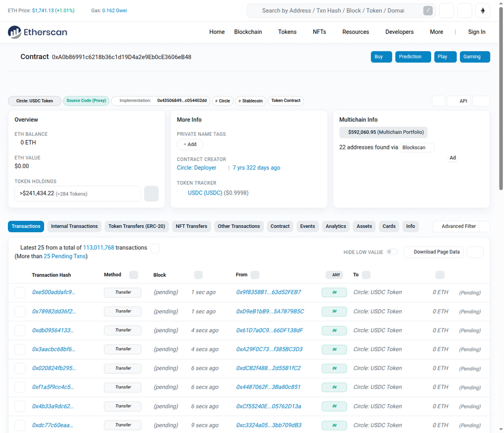Click small icon after '113,011,768 transactions'
The height and width of the screenshot is (433, 504).
coord(155,248)
